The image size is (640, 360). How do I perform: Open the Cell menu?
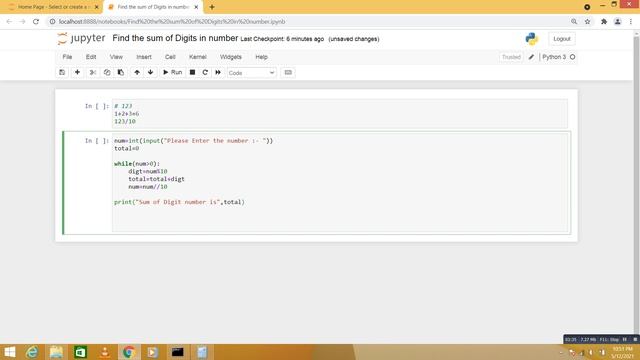pos(170,57)
